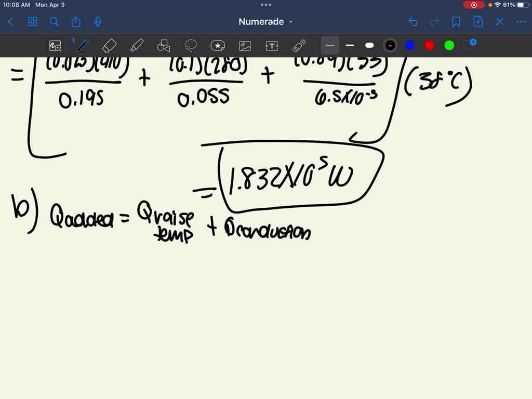Select the Eraser tool
Image resolution: width=532 pixels, height=399 pixels.
point(109,46)
